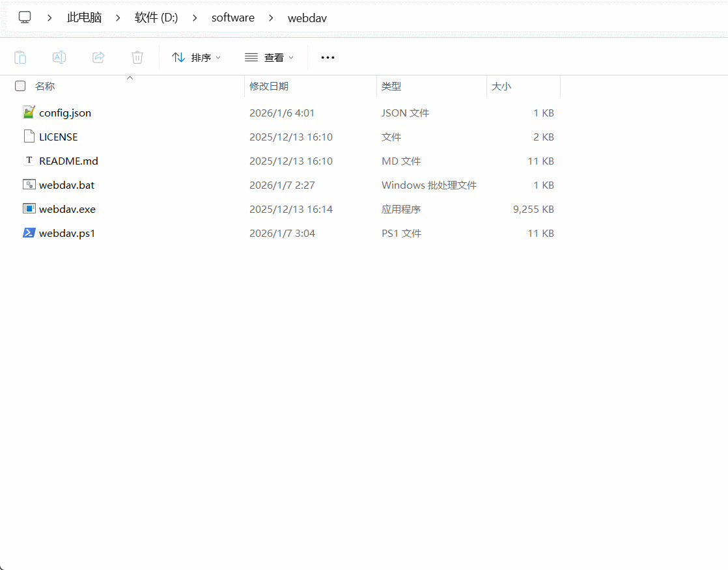Screen dimensions: 728x570
Task: Click the computer icon in the address bar
Action: click(25, 18)
